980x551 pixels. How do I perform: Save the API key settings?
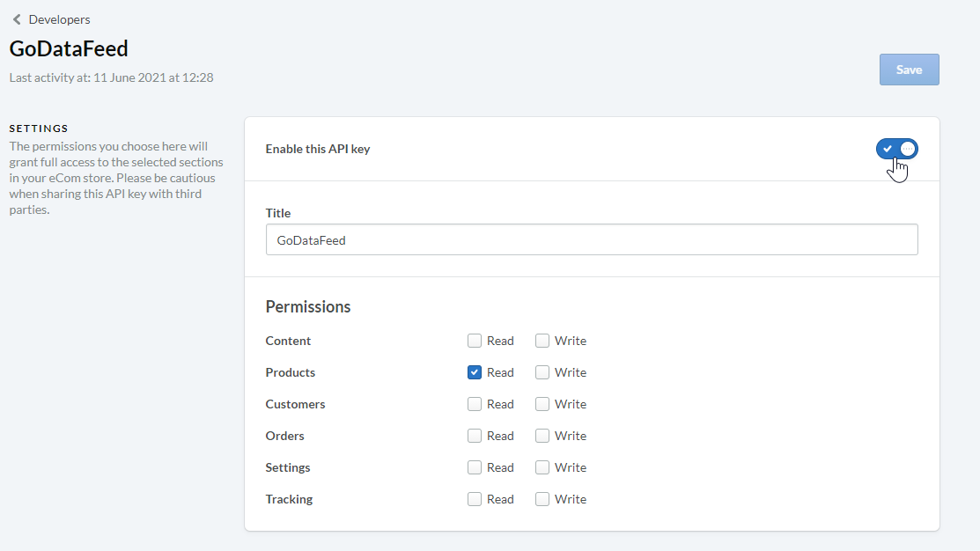point(909,70)
